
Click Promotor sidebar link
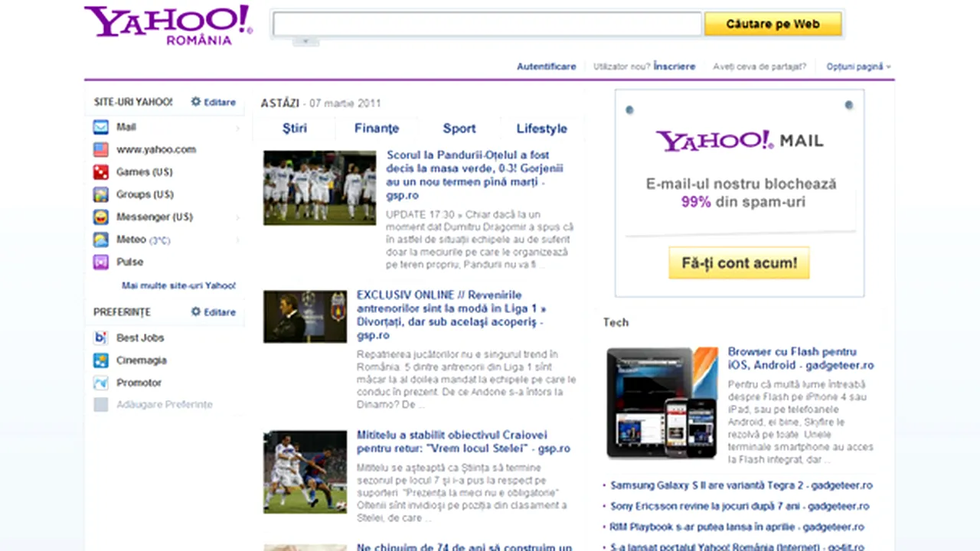point(139,383)
